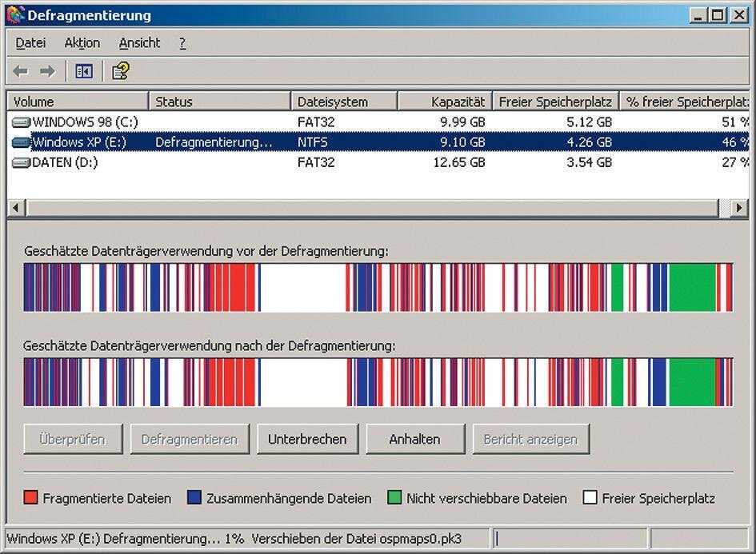Click the DATEN (D:) drive icon
The height and width of the screenshot is (554, 756).
click(21, 162)
